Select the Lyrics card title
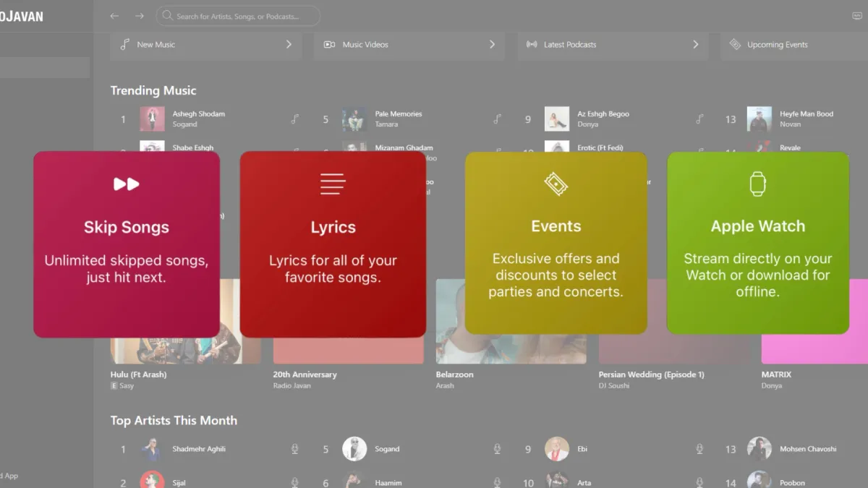868x488 pixels. (x=333, y=227)
